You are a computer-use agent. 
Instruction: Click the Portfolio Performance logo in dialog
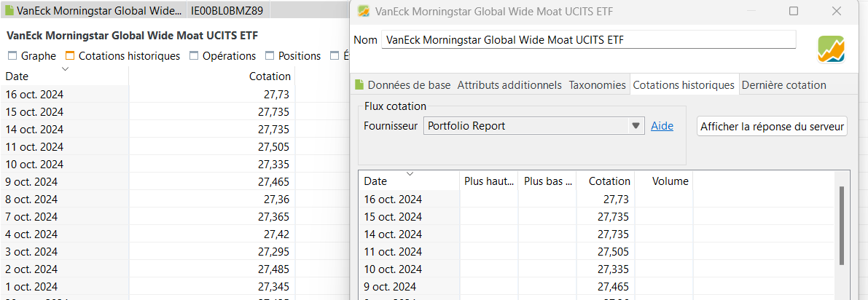(831, 49)
